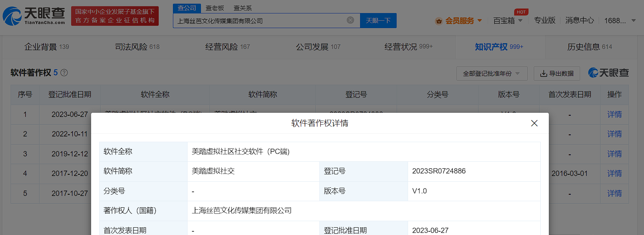644x235 pixels.
Task: Open the 经营风险 section tab
Action: (227, 47)
